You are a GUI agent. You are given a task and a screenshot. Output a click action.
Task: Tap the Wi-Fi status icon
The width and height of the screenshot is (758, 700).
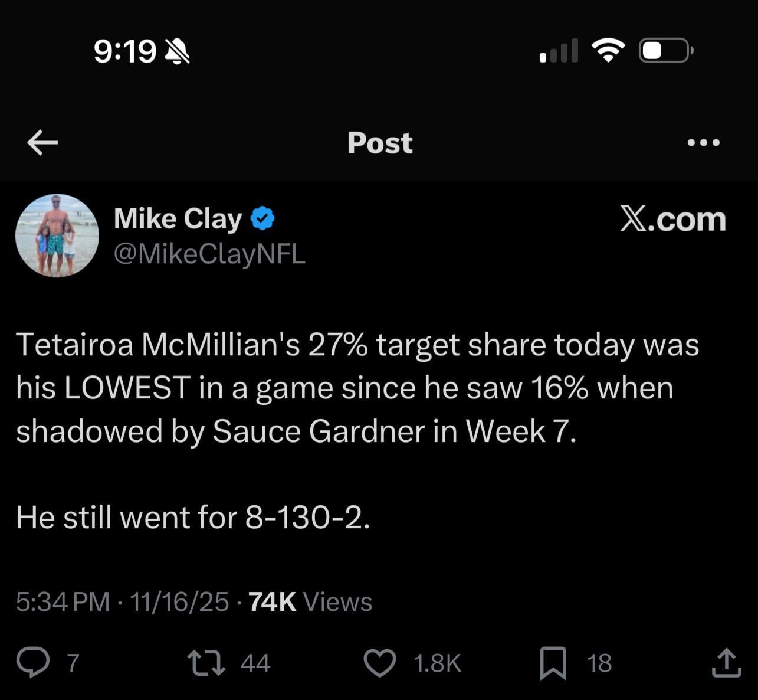pos(608,51)
